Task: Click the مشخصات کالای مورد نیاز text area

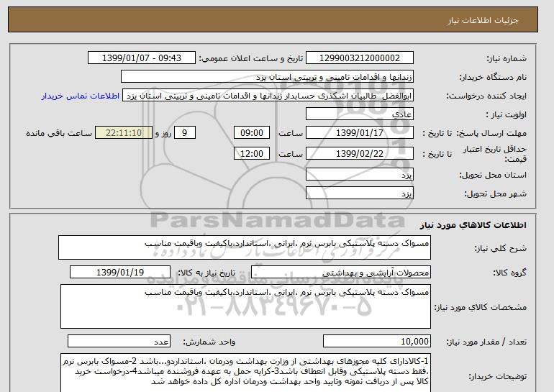Action: [x=245, y=306]
